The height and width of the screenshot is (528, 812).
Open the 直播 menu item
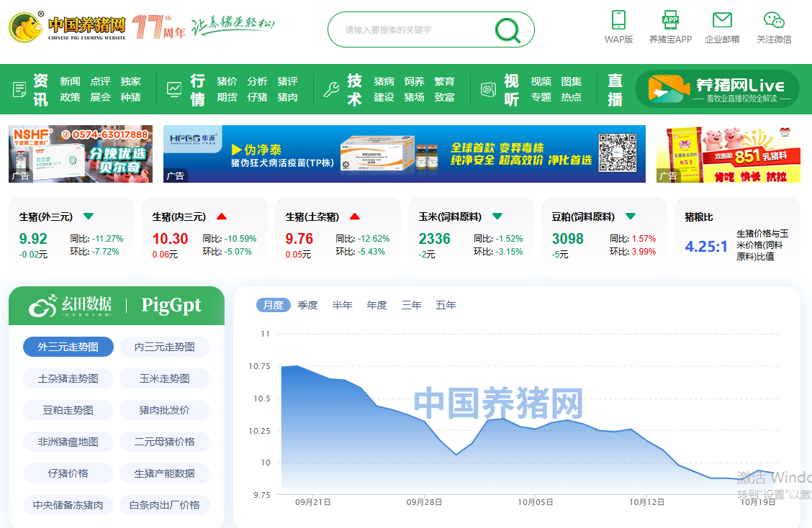(615, 89)
